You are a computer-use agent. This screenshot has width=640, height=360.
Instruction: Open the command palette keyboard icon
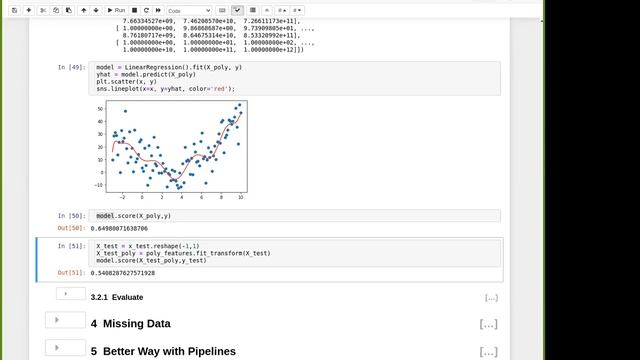click(x=222, y=10)
